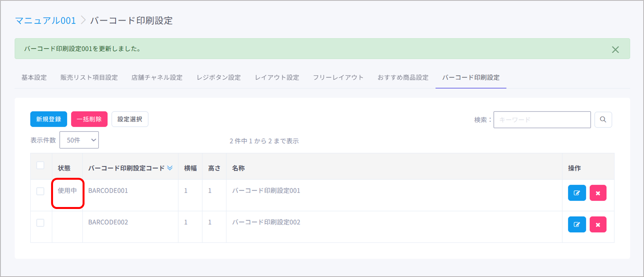
Task: Delete the BARCODE001 row
Action: point(598,193)
